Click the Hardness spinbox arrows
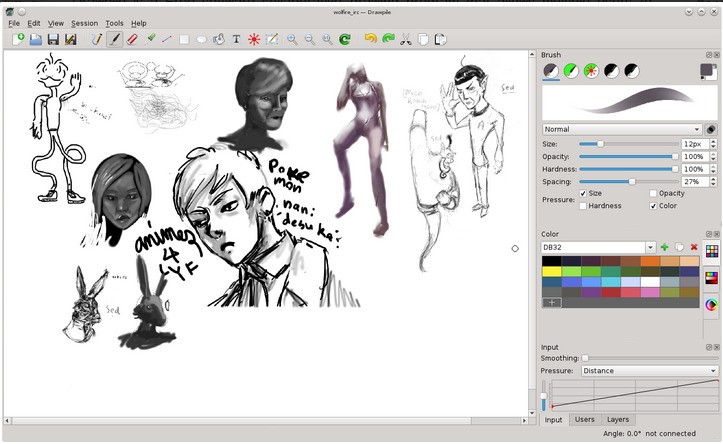 (713, 169)
